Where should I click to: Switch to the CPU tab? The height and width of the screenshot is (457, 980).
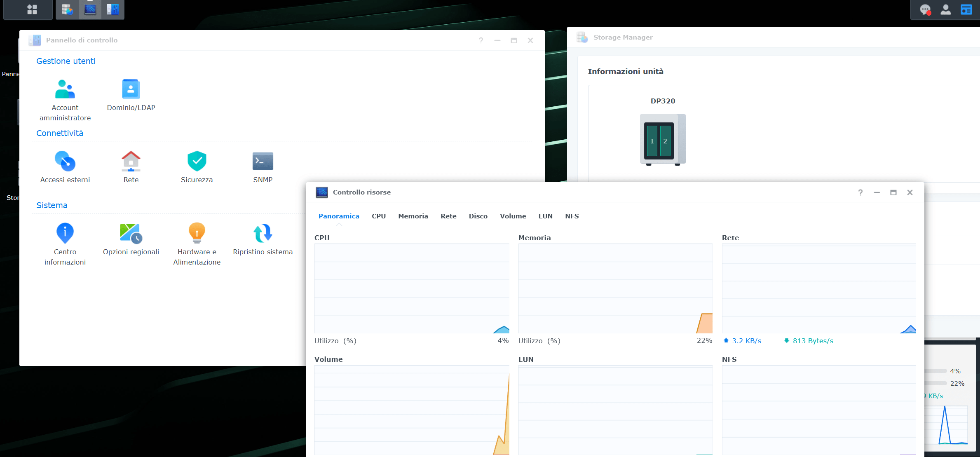coord(379,216)
